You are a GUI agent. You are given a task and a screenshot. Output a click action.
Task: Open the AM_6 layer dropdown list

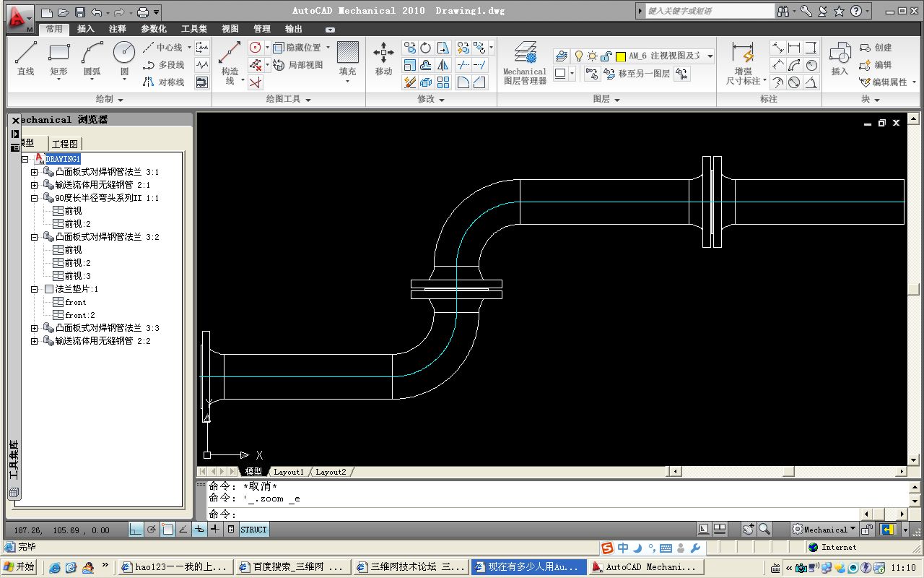pos(710,56)
